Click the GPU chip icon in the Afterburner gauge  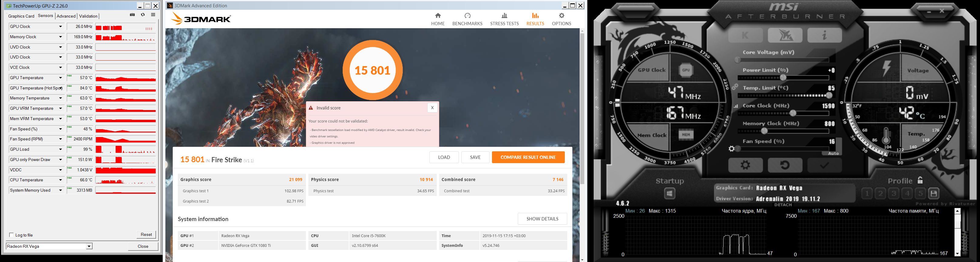686,70
